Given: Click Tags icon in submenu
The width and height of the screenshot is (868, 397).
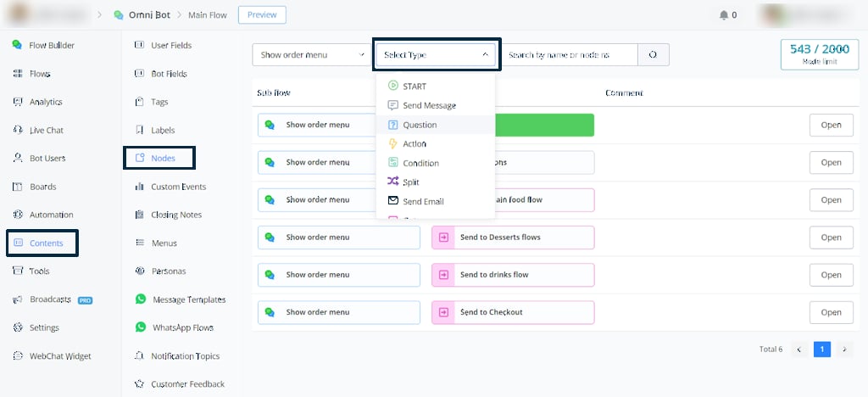Looking at the screenshot, I should coord(140,102).
